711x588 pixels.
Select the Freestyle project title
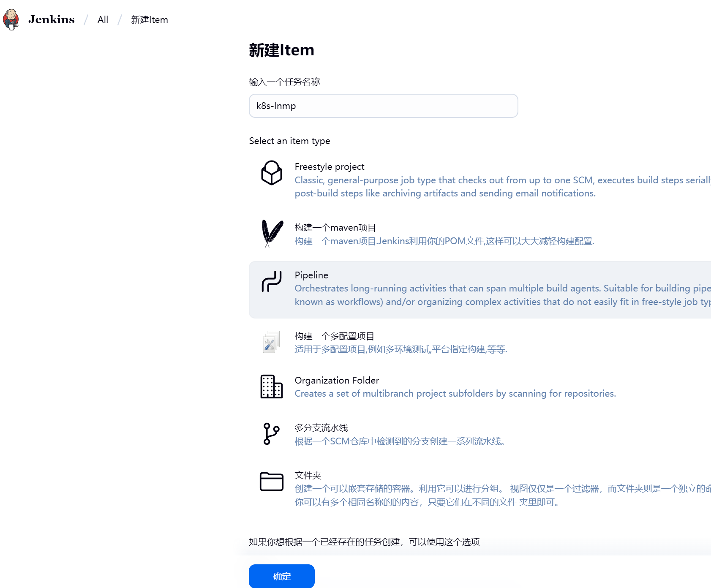pyautogui.click(x=330, y=166)
